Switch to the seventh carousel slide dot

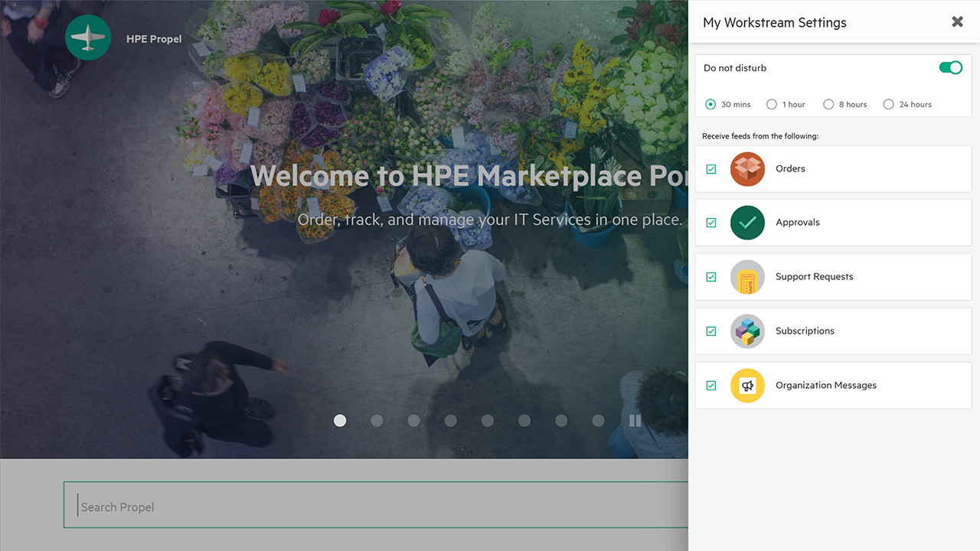click(561, 420)
